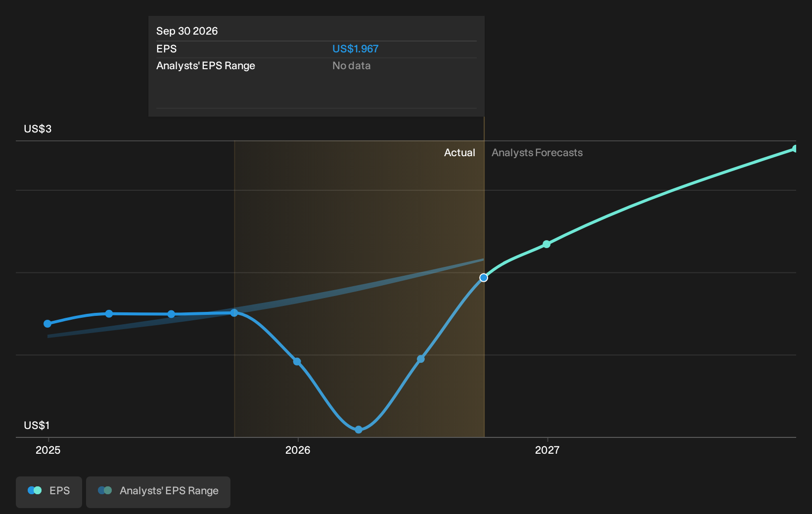The height and width of the screenshot is (514, 812).
Task: Click the US$3 y-axis label
Action: [38, 129]
